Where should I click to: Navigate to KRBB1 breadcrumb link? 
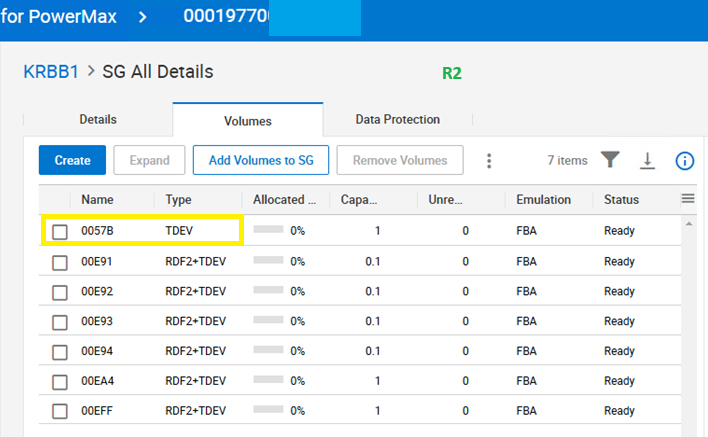tap(50, 72)
